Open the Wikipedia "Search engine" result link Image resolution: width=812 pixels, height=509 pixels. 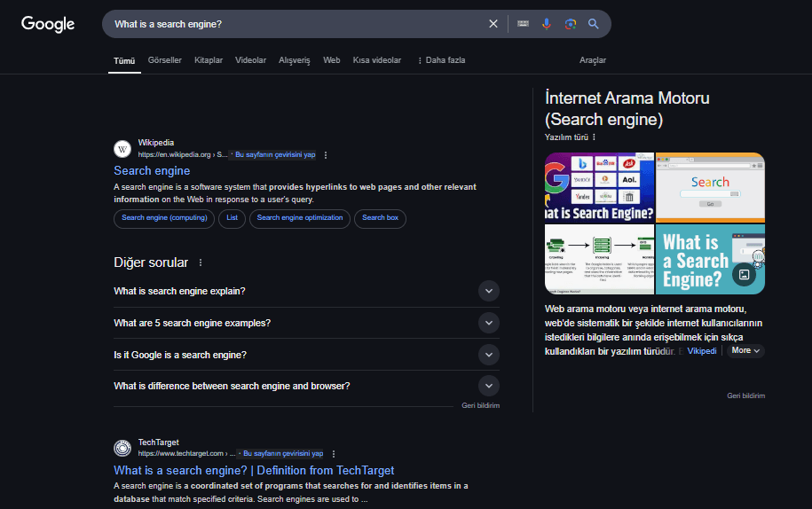pos(152,170)
